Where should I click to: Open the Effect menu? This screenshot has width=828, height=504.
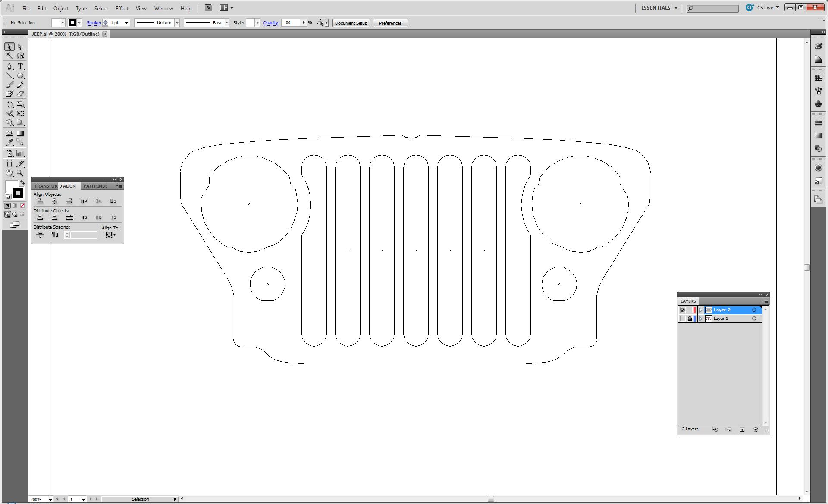(x=122, y=8)
